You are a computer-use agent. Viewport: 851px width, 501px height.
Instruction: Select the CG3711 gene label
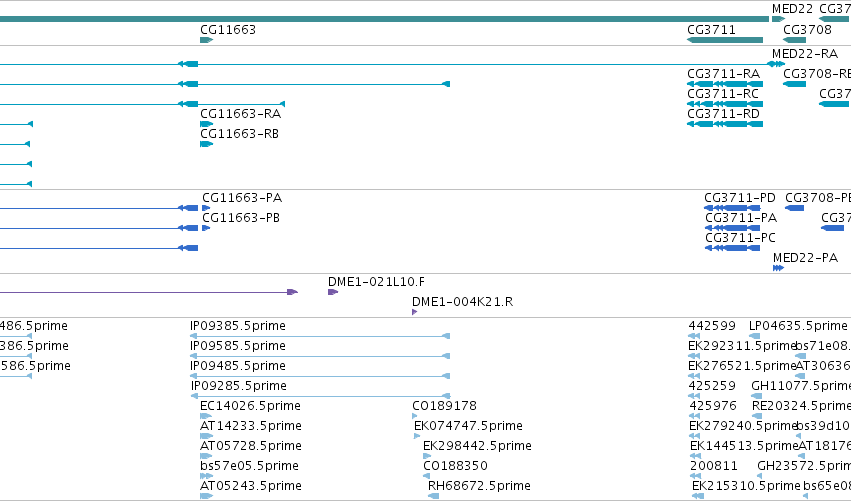pyautogui.click(x=712, y=30)
